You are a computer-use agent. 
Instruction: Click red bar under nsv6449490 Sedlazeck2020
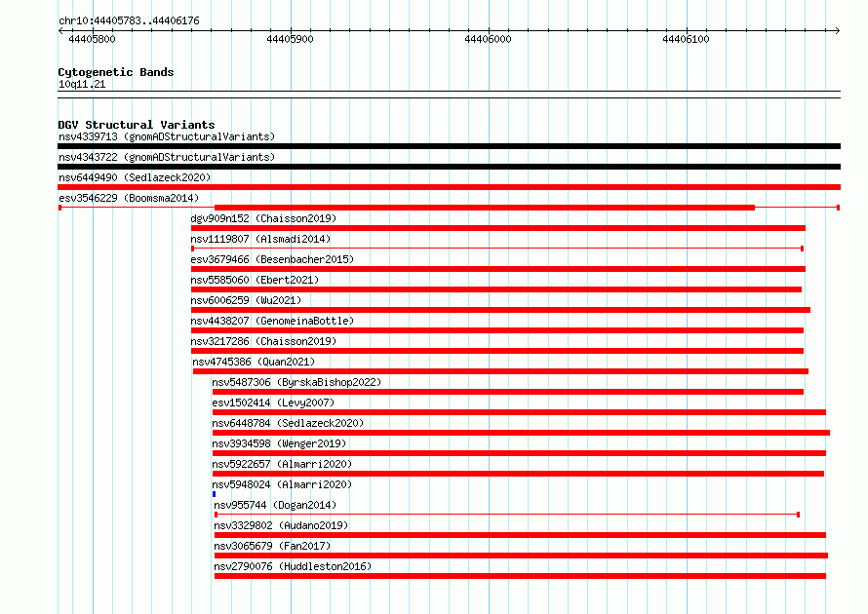(x=449, y=187)
